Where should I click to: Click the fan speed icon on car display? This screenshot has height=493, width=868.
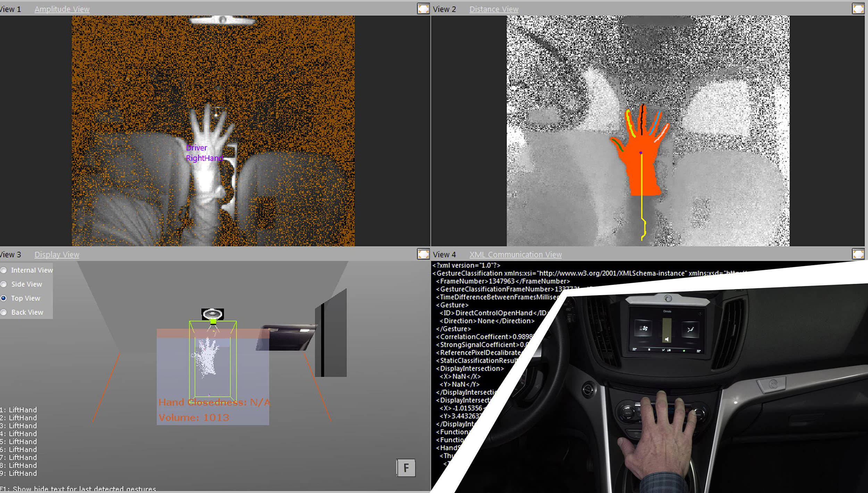644,328
